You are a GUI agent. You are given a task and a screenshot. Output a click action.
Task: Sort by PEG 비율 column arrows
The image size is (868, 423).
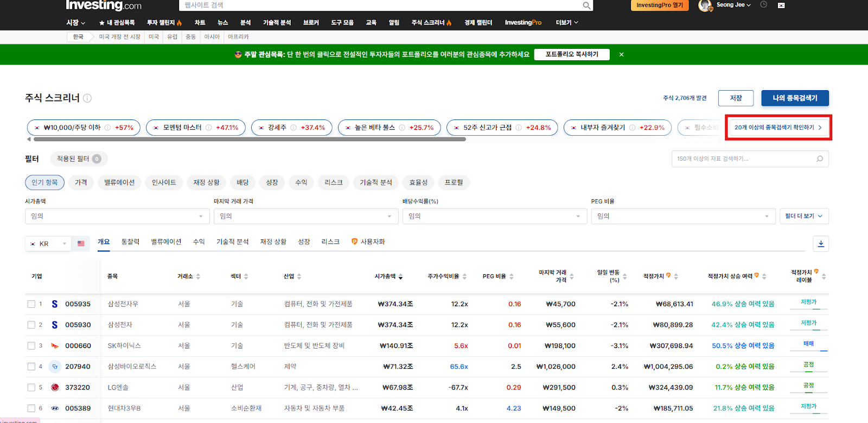pos(511,276)
